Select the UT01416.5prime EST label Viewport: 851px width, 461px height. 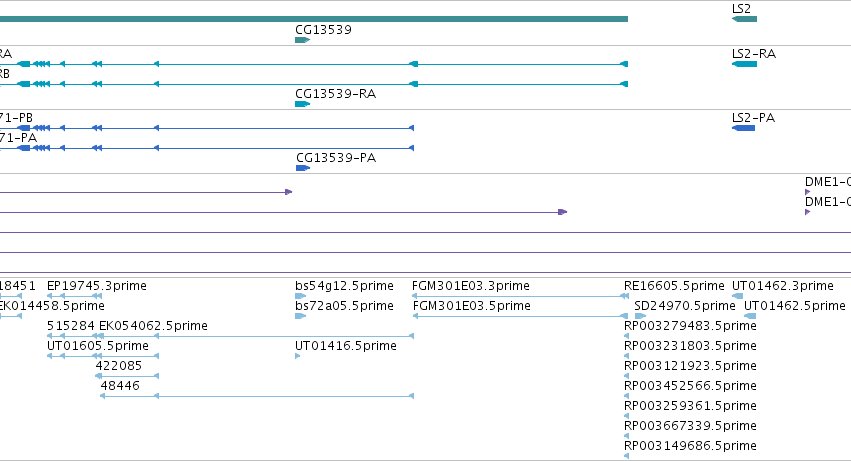pyautogui.click(x=346, y=346)
